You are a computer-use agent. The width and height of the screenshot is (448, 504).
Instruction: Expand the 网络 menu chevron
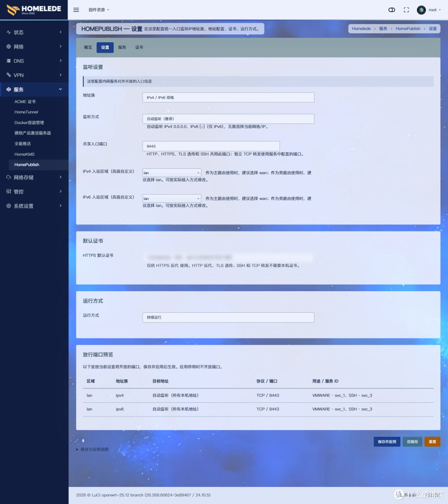coord(61,46)
